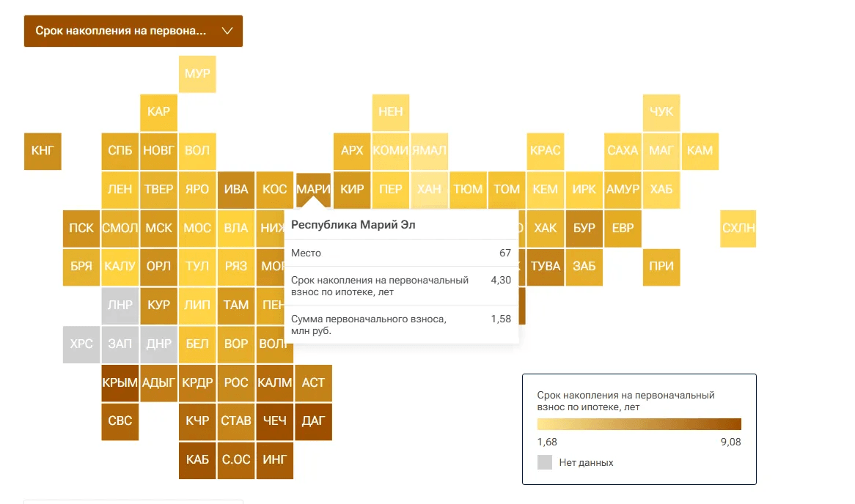
Task: Select the ТУВА region tile
Action: (x=546, y=267)
